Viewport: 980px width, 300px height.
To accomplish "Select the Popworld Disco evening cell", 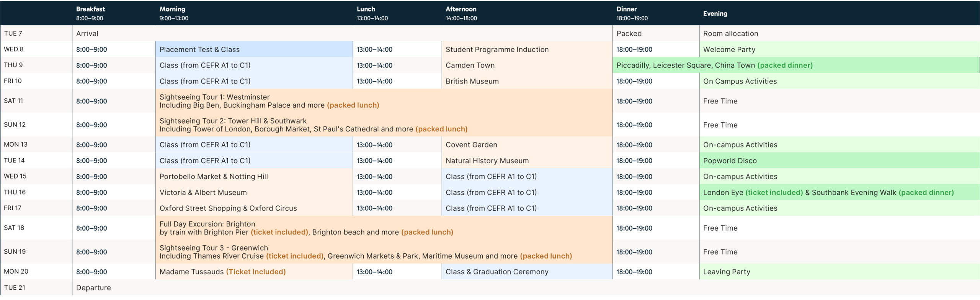I will [x=730, y=161].
